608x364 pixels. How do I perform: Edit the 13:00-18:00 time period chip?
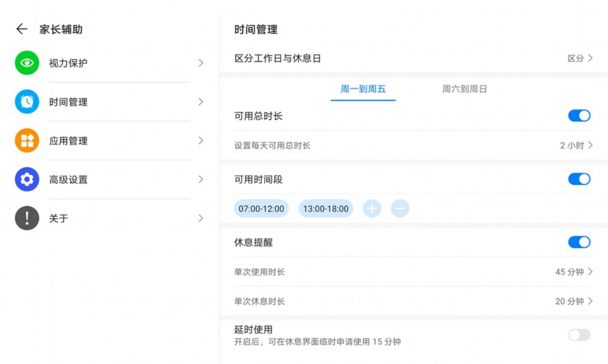[x=326, y=209]
